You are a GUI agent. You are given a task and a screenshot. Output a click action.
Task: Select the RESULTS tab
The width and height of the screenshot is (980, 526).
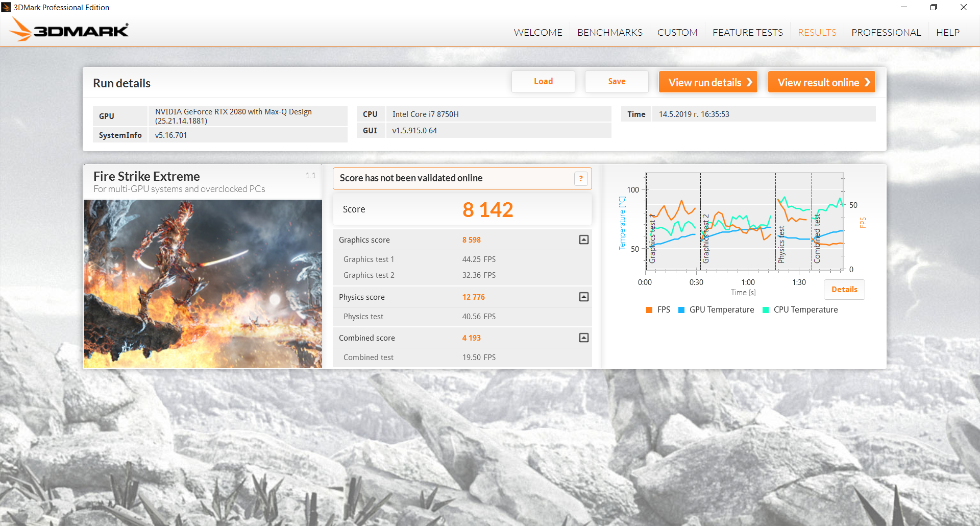click(817, 32)
